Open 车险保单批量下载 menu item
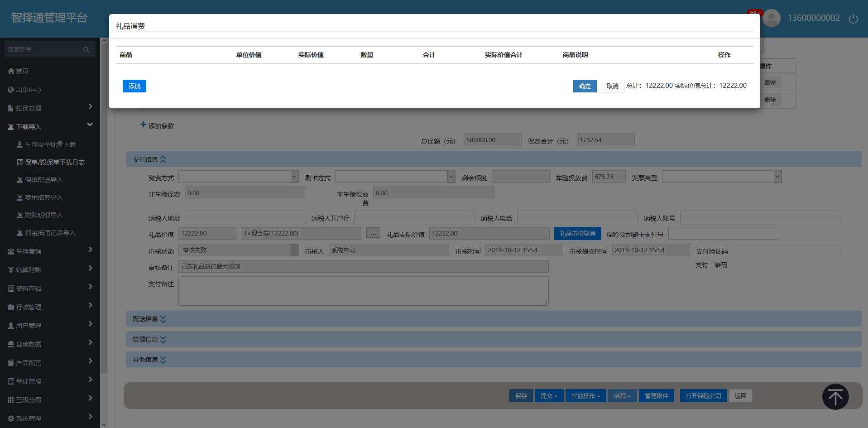868x428 pixels. (x=50, y=144)
